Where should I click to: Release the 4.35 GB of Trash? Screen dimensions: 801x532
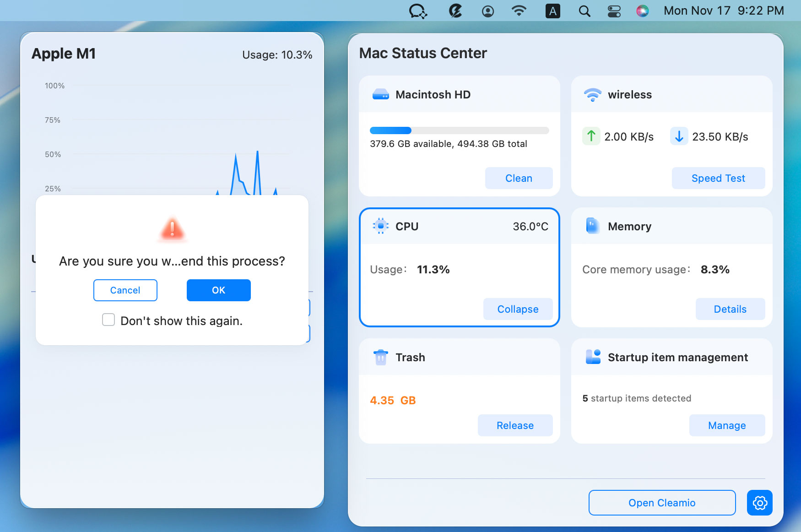515,425
